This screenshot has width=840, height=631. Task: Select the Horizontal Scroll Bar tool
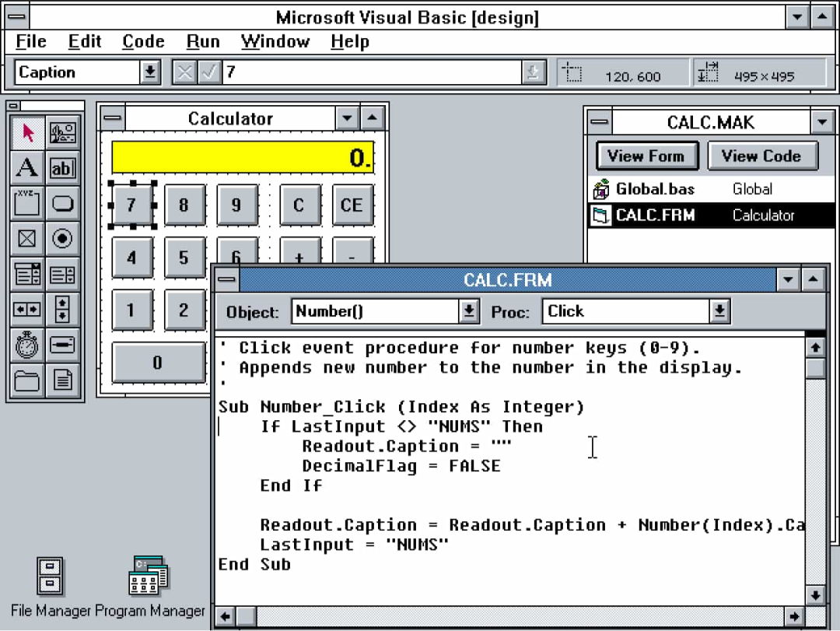[26, 310]
